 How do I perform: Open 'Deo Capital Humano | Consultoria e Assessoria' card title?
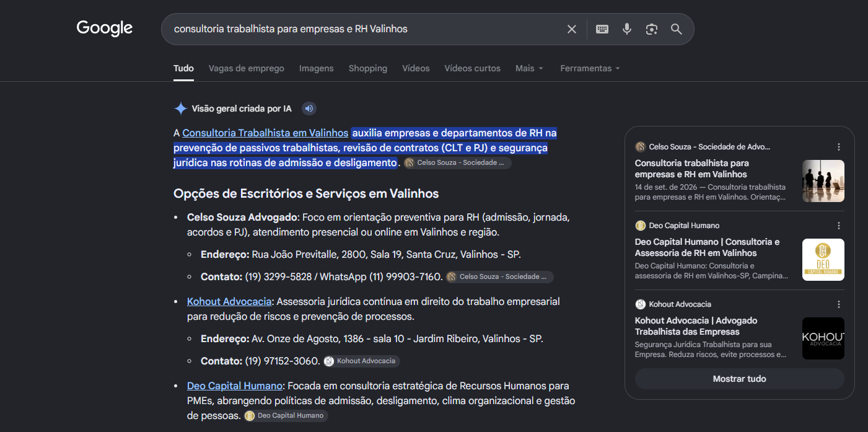tap(708, 247)
